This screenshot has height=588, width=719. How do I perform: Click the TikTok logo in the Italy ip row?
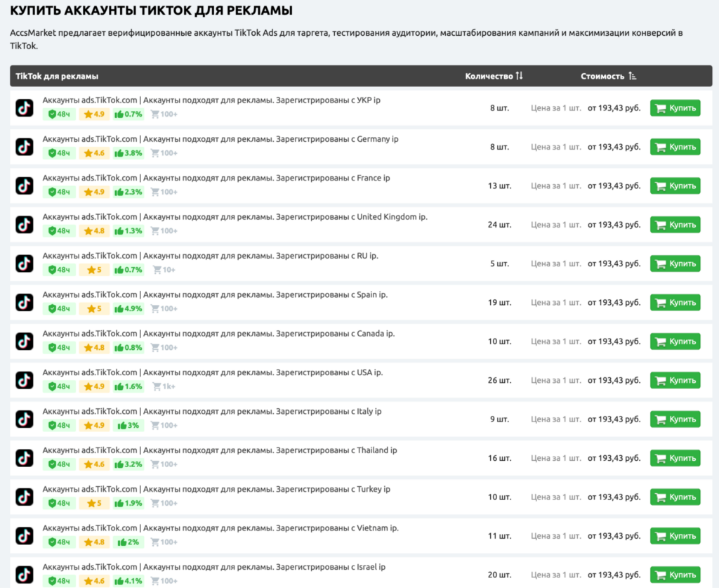(25, 419)
